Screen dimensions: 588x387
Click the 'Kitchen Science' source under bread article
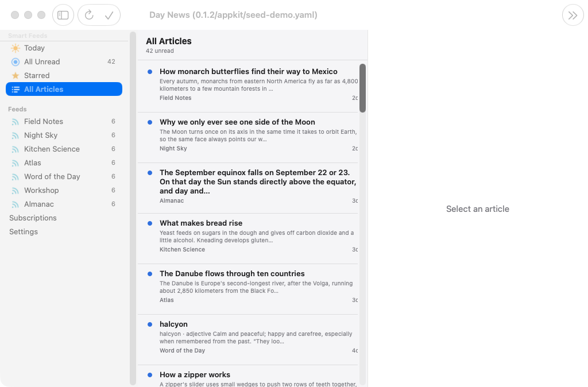point(182,249)
